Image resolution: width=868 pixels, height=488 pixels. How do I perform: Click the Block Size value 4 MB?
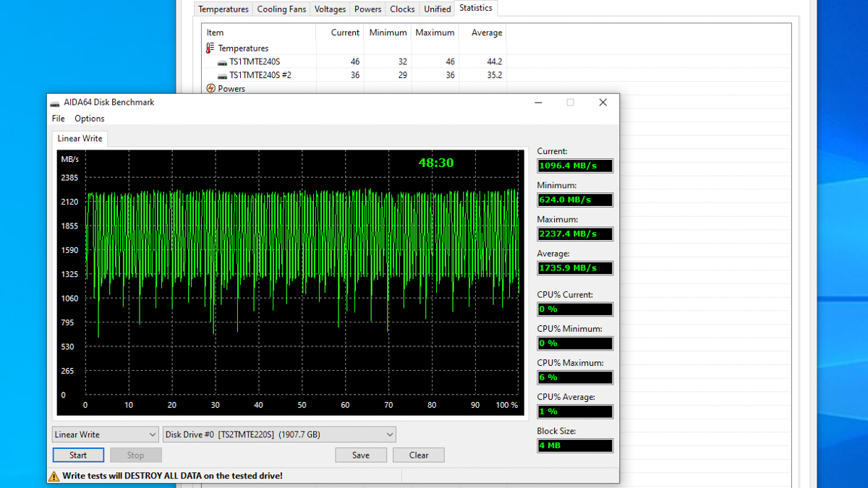click(x=575, y=445)
